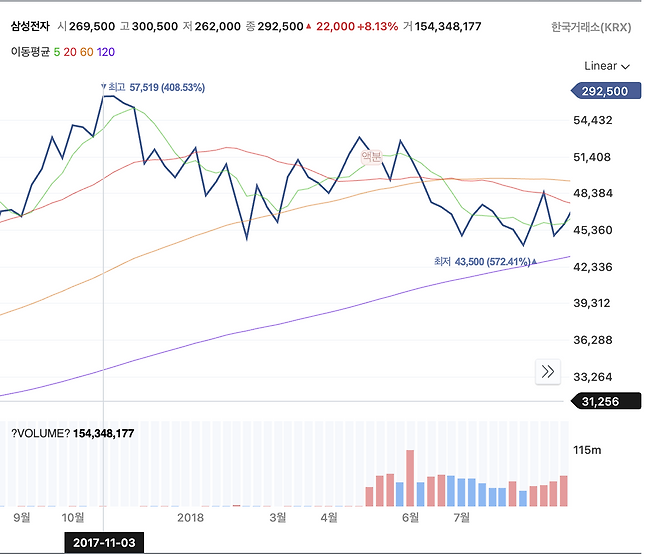Click the 45,360 price axis label
The height and width of the screenshot is (560, 658).
point(593,230)
